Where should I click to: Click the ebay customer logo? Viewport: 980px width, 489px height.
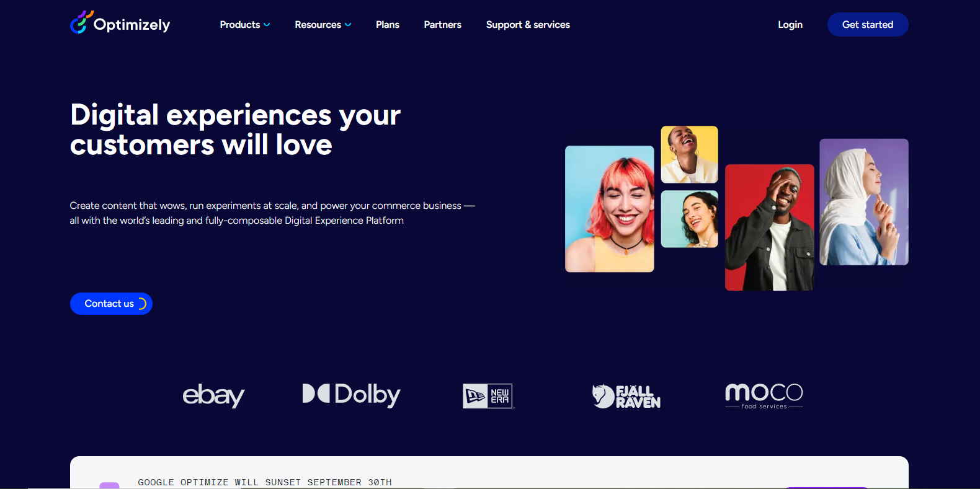click(x=213, y=395)
